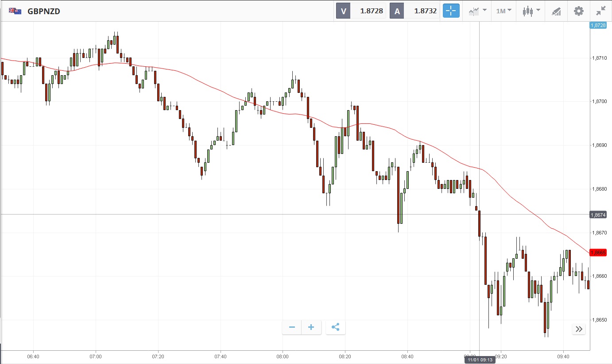This screenshot has width=612, height=364.
Task: Click the GBPNZD symbol name
Action: pyautogui.click(x=44, y=11)
